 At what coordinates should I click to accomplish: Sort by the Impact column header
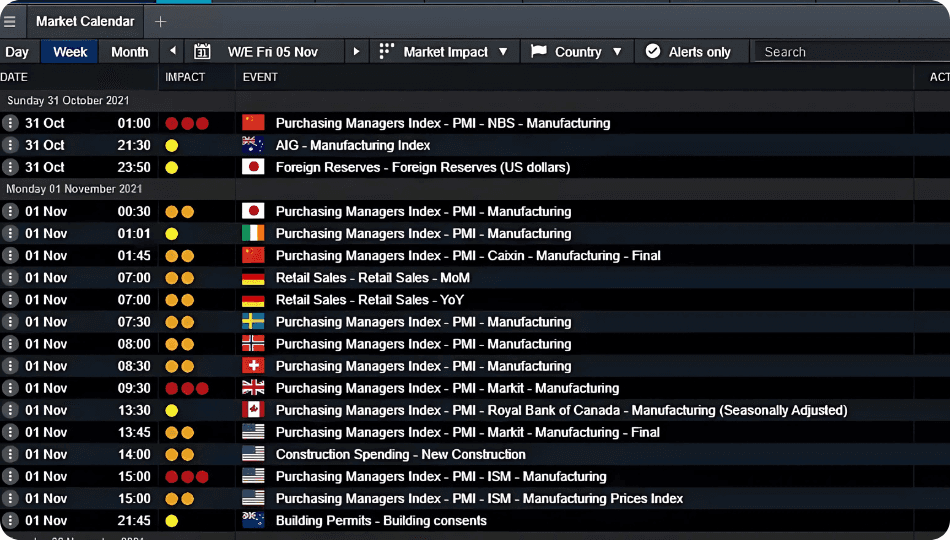pos(185,77)
